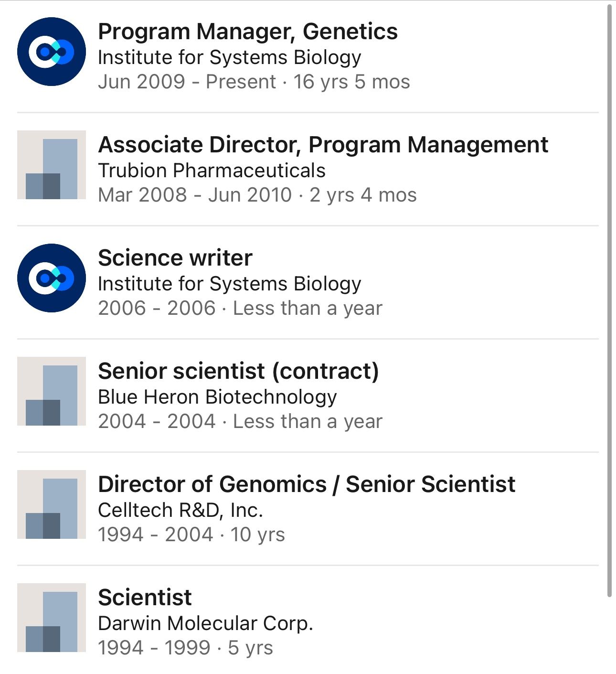This screenshot has width=616, height=674.
Task: Click the Trubion Pharmaceuticals placeholder company logo
Action: pos(52,165)
